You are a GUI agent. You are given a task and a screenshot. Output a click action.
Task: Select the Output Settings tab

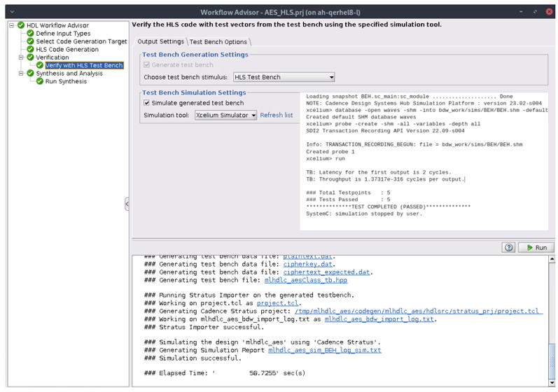coord(160,42)
